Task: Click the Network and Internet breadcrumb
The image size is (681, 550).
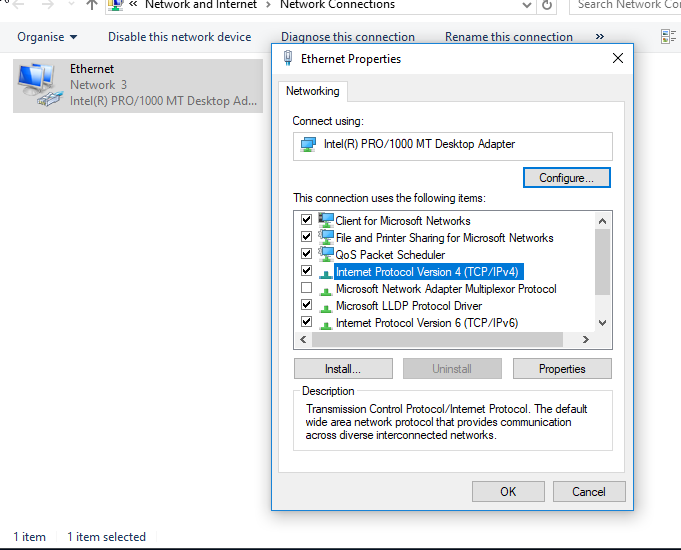Action: coord(201,5)
